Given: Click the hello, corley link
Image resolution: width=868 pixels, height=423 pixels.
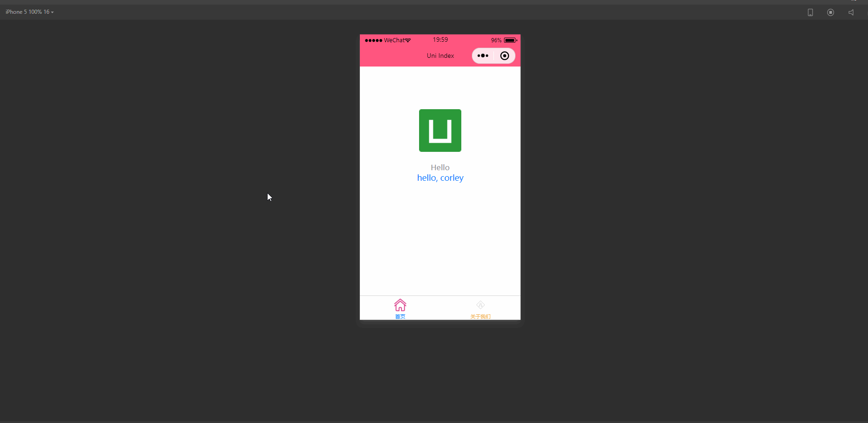Looking at the screenshot, I should (440, 178).
